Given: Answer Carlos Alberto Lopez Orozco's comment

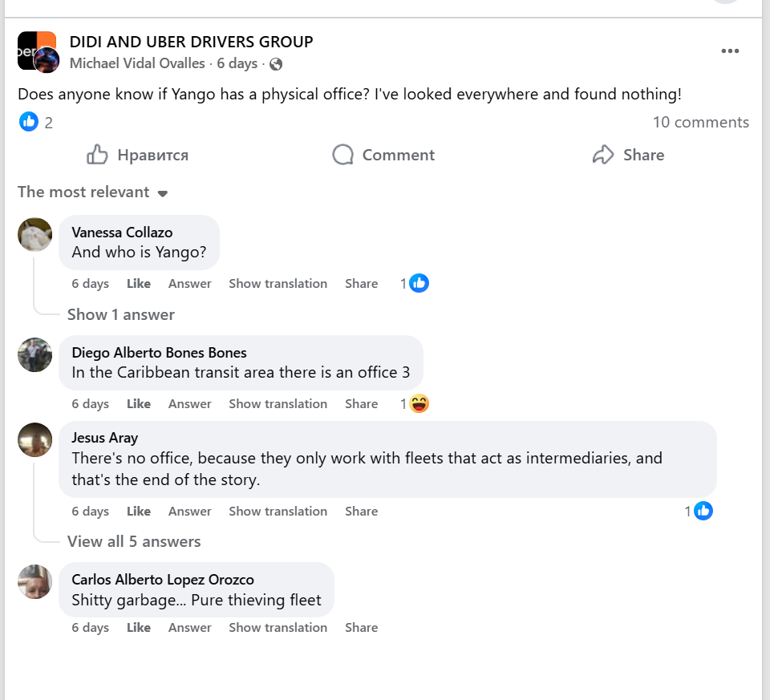Looking at the screenshot, I should coord(189,627).
